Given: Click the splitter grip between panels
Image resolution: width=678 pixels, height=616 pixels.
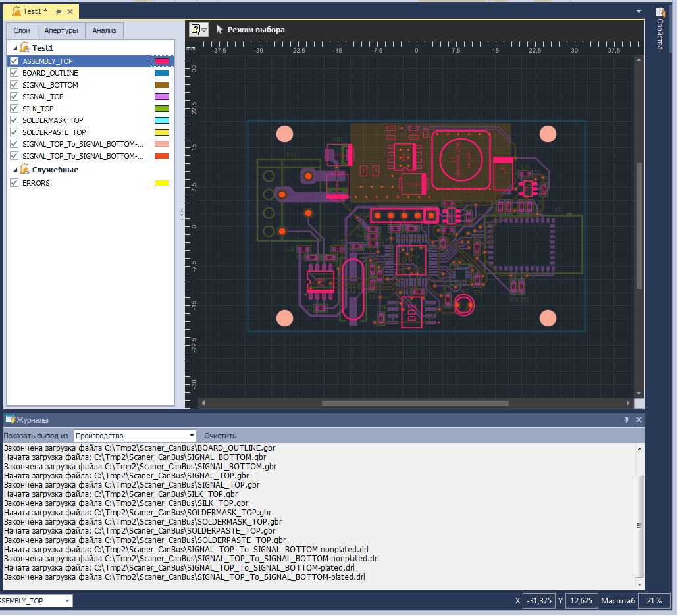Looking at the screenshot, I should point(181,214).
